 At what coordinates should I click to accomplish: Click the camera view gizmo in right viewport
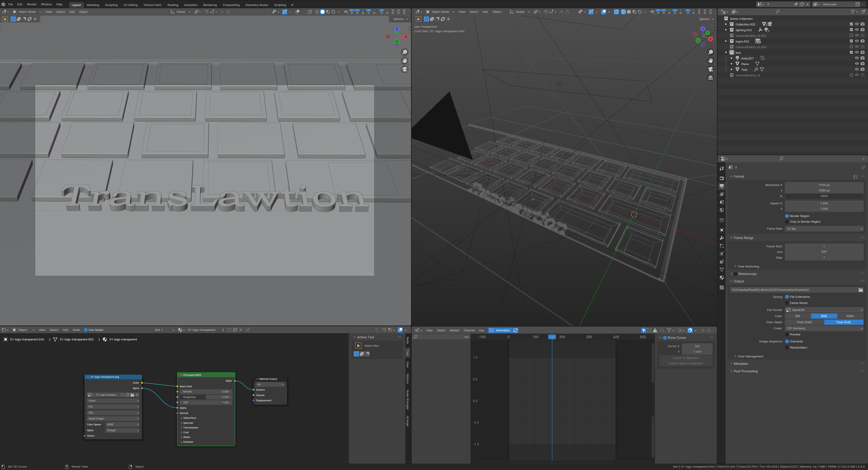pos(711,69)
